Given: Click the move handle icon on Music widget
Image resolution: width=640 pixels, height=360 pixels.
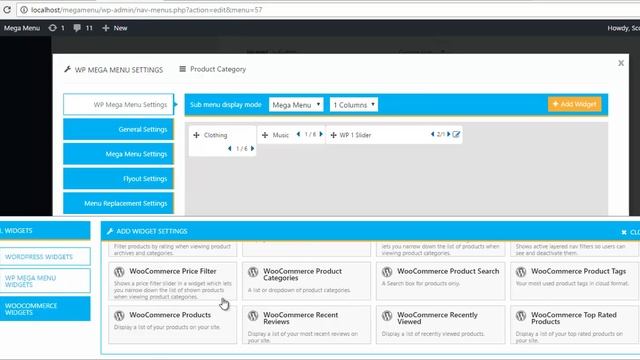Looking at the screenshot, I should pos(265,135).
